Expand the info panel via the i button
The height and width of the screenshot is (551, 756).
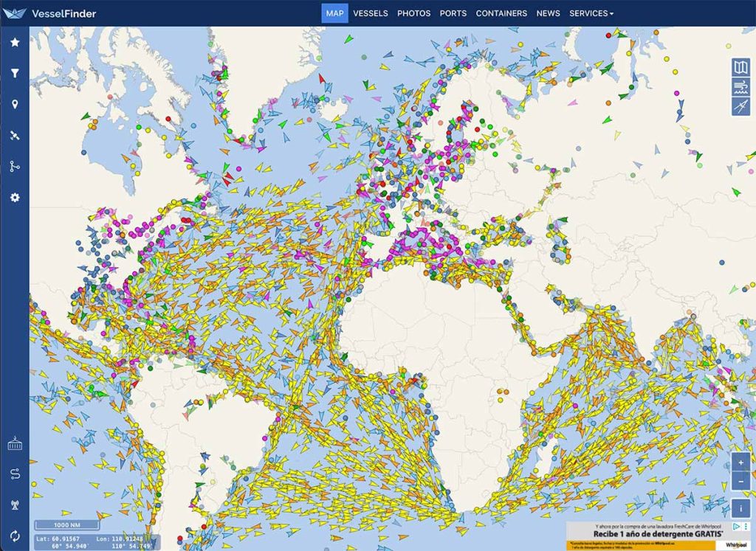coord(741,508)
